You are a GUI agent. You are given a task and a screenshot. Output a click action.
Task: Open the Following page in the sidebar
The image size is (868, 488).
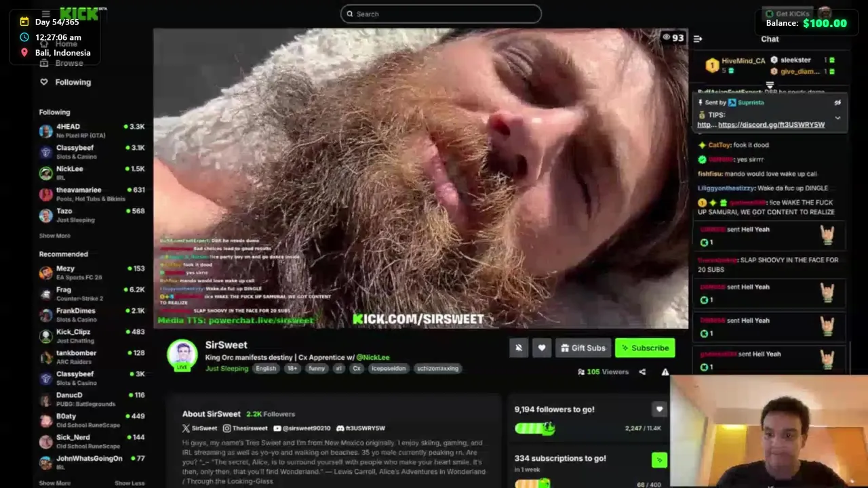coord(73,82)
